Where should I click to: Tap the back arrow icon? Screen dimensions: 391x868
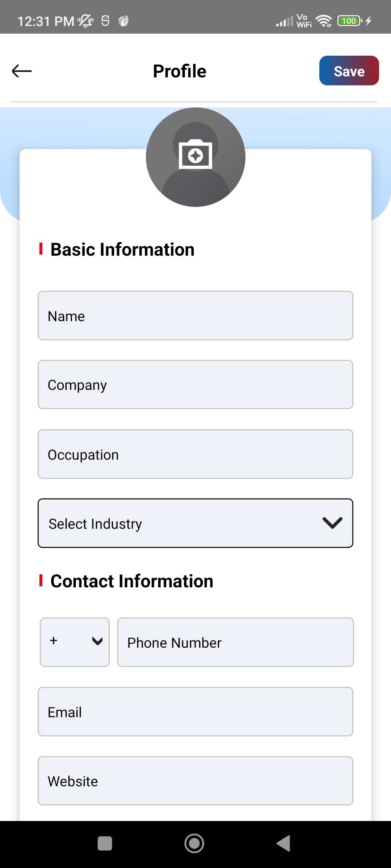pos(22,71)
